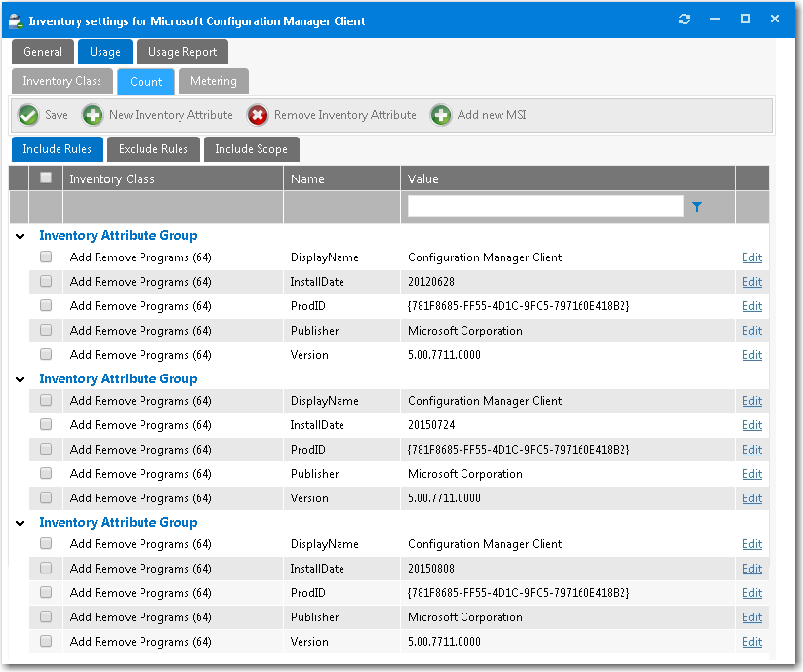The image size is (803, 672).
Task: Toggle the select-all checkbox in table header
Action: pyautogui.click(x=46, y=178)
